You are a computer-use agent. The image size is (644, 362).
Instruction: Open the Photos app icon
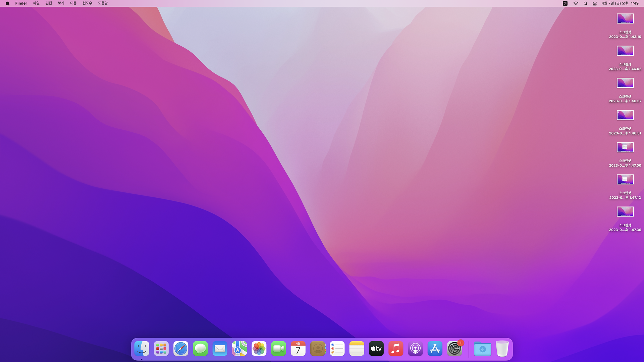pos(259,349)
